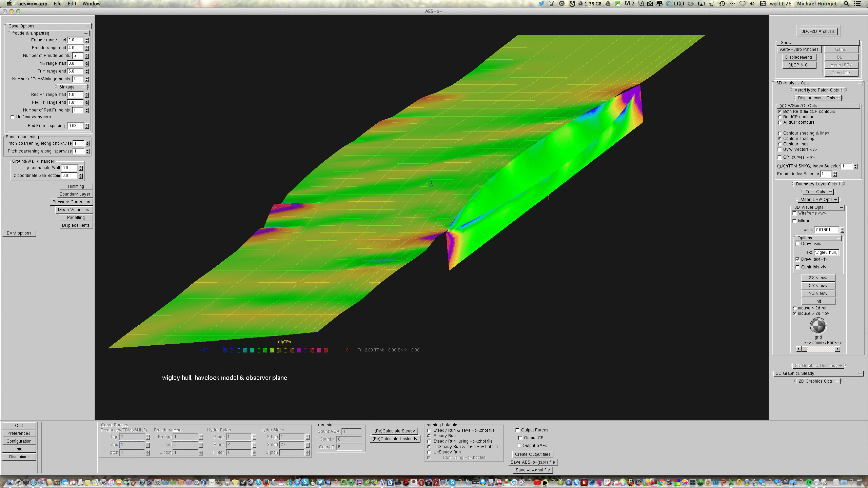Choose mouse > 2d rot mode
The height and width of the screenshot is (488, 868).
(x=795, y=308)
